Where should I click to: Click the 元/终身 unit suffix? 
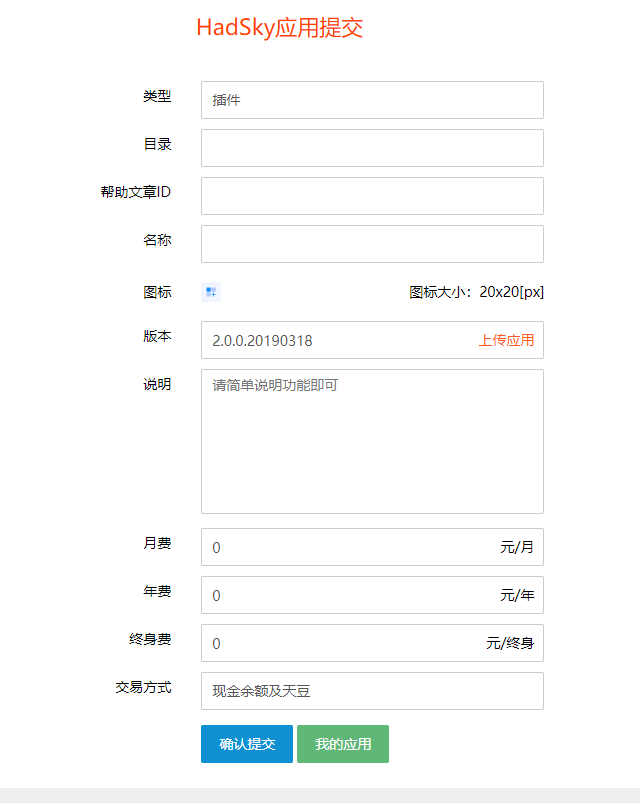(x=510, y=643)
